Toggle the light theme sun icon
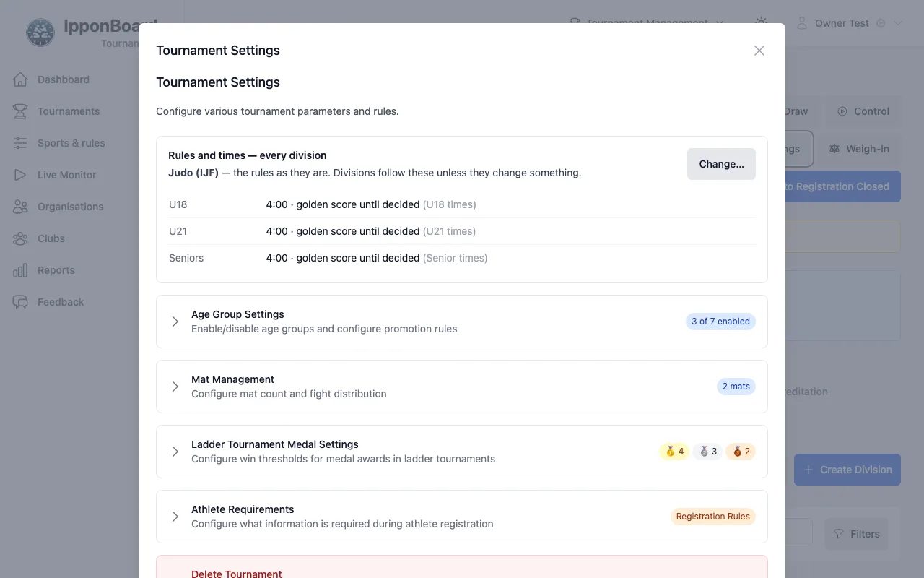 tap(761, 23)
